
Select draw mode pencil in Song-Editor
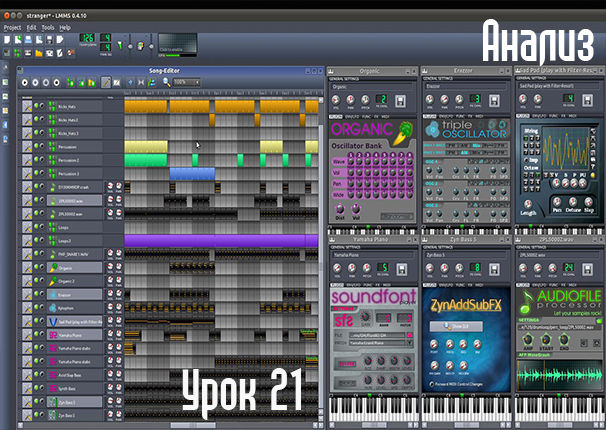click(106, 82)
